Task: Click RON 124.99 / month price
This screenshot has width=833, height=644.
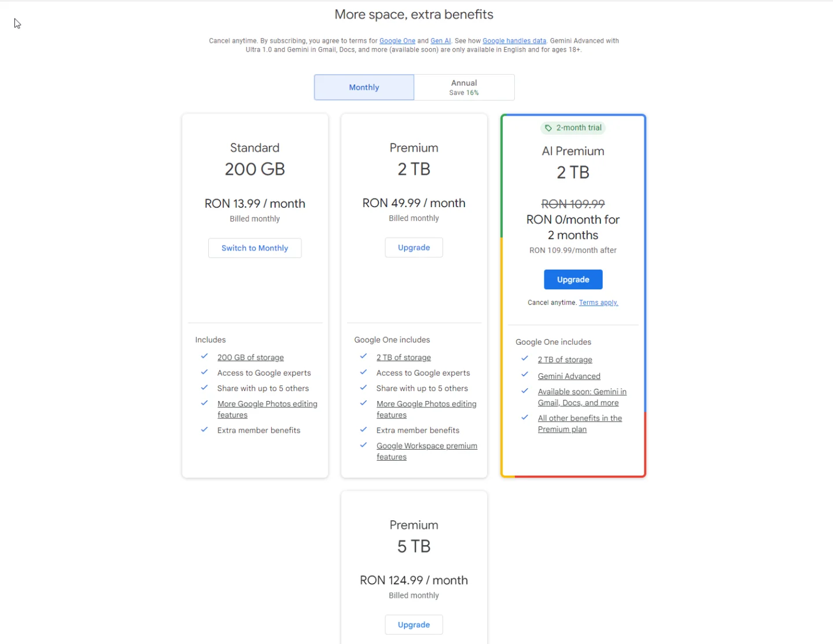Action: tap(414, 580)
